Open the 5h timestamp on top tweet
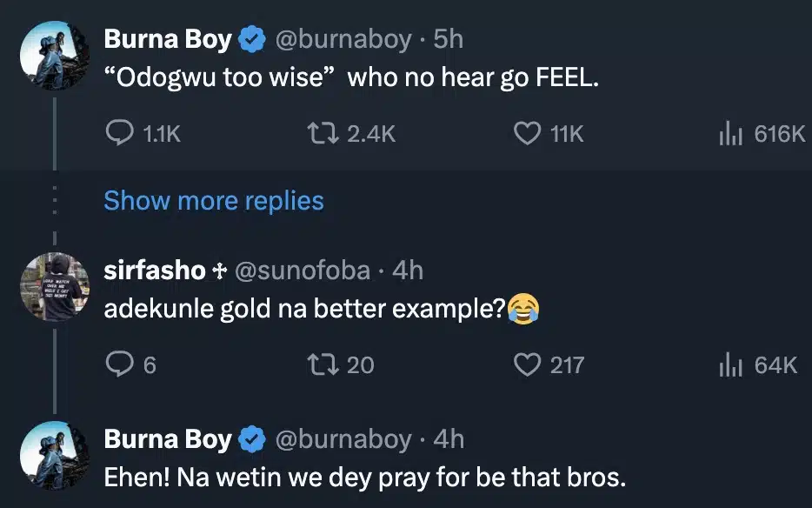Viewport: 812px width, 508px height. (x=449, y=39)
